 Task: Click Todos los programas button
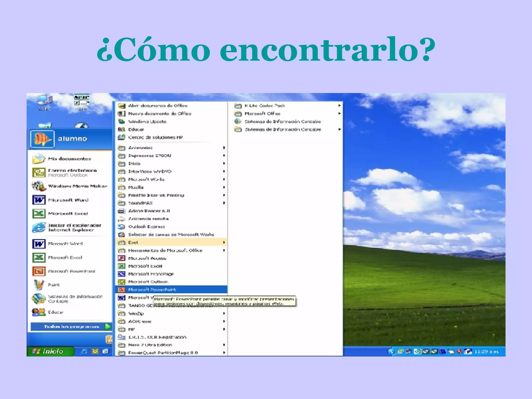tap(71, 327)
